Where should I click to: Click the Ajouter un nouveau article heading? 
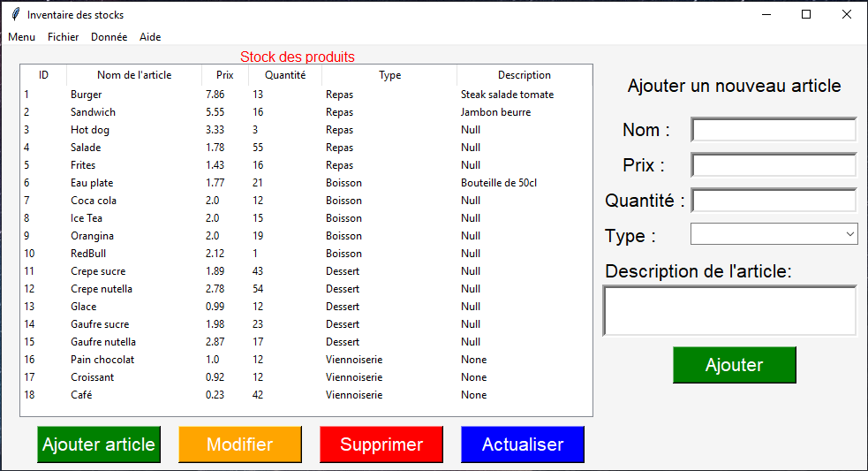(x=734, y=86)
